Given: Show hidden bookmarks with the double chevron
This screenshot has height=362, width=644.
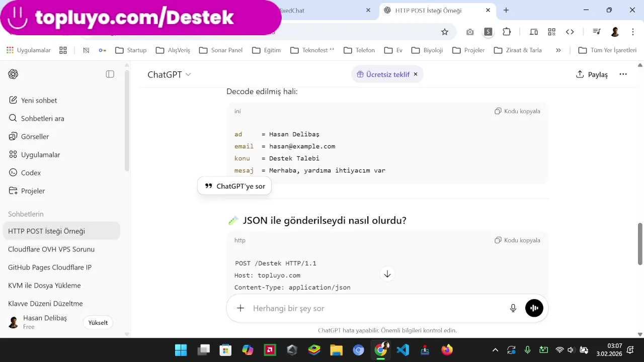Looking at the screenshot, I should pos(558,50).
